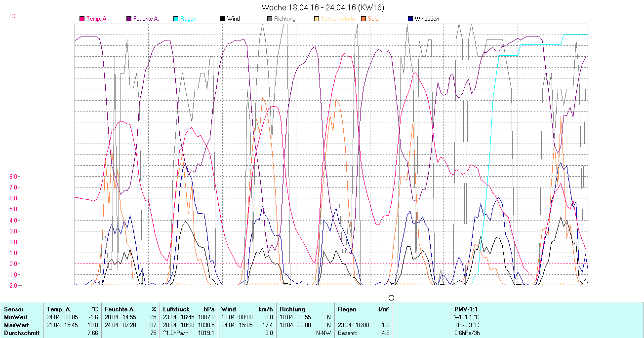Click the cyan Regen legend swatch
Viewport: 644px width, 338px height.
tap(176, 19)
